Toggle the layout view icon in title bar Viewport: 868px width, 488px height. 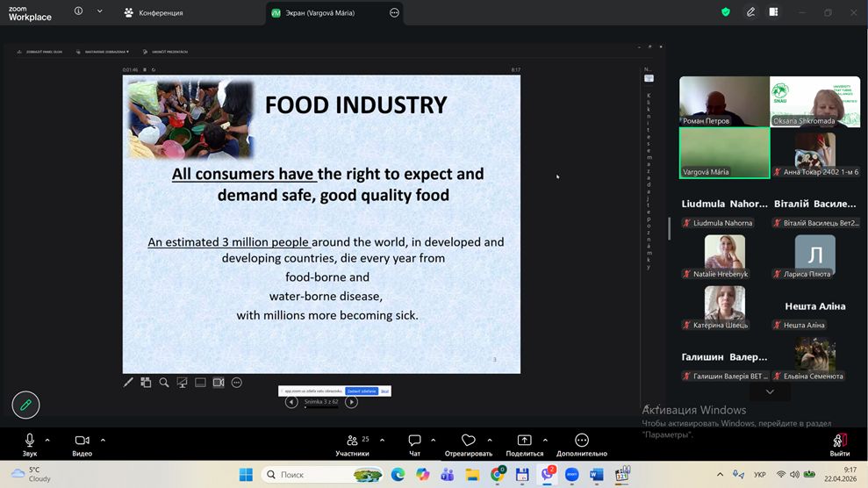click(x=774, y=12)
